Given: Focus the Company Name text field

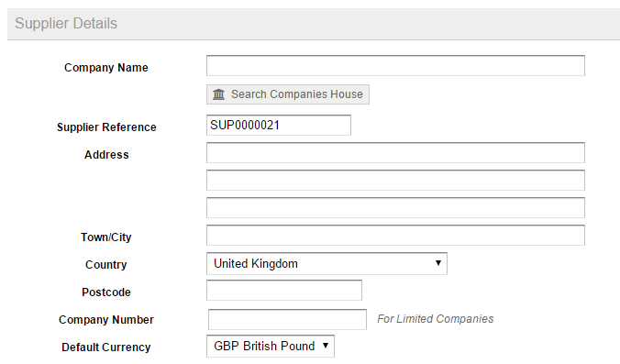Looking at the screenshot, I should point(395,66).
